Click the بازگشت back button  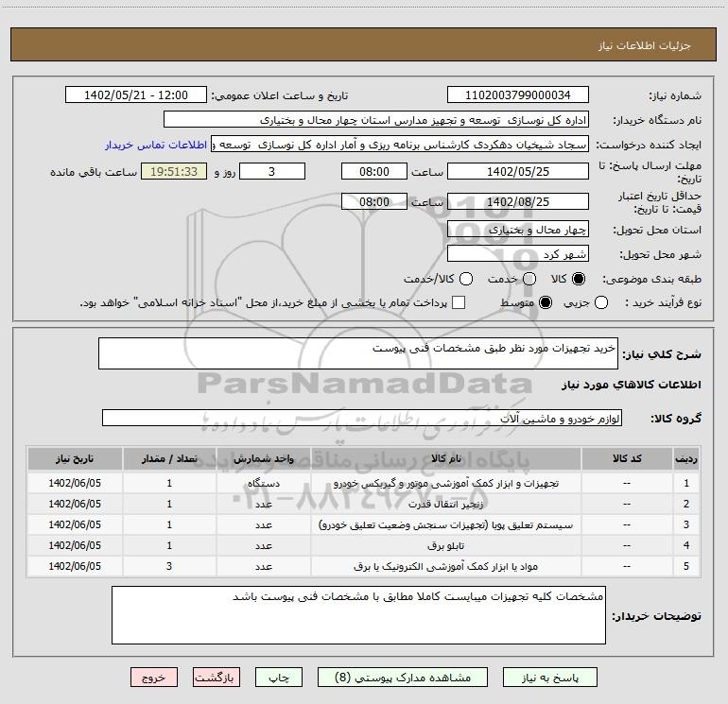point(217,678)
